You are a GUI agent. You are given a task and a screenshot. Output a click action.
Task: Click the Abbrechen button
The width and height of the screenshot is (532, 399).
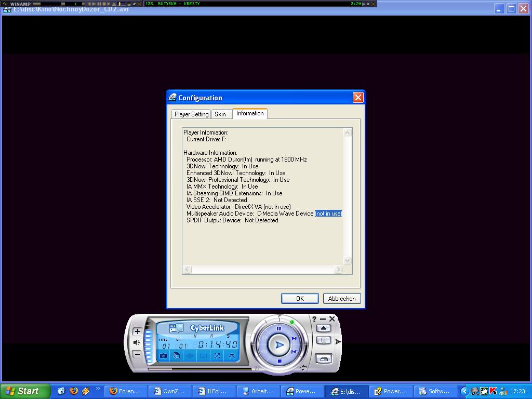point(342,299)
